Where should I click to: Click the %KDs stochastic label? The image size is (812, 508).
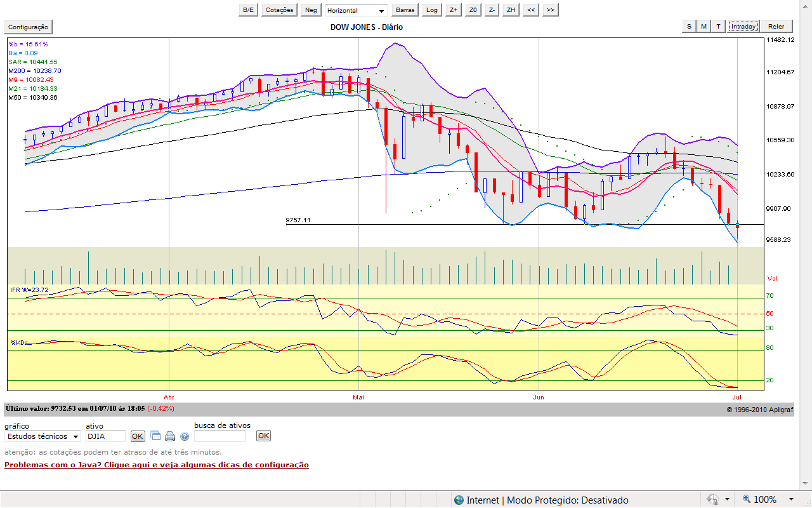tap(18, 343)
